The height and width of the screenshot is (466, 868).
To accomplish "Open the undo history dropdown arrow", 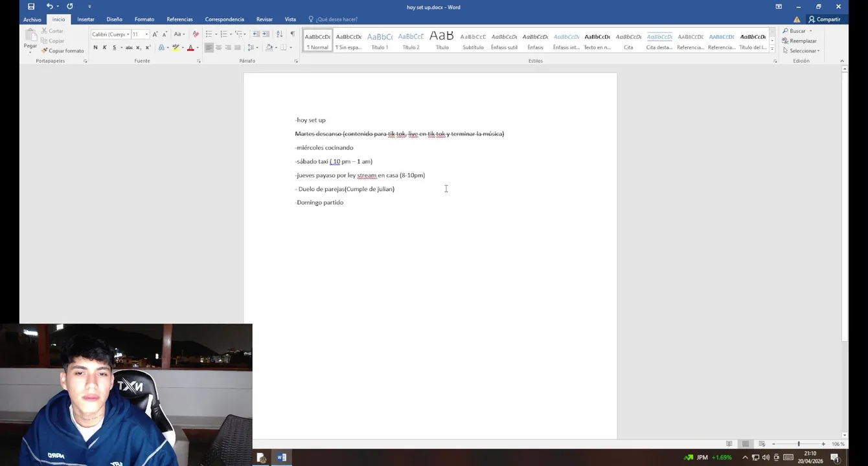I will click(x=57, y=6).
